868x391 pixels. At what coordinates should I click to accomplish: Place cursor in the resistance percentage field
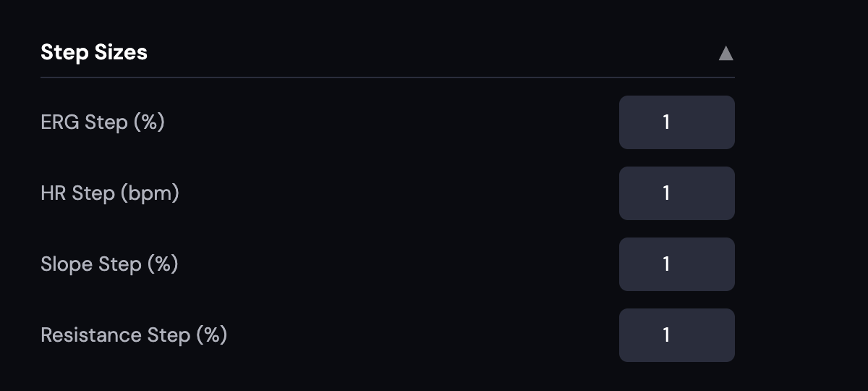click(x=677, y=335)
